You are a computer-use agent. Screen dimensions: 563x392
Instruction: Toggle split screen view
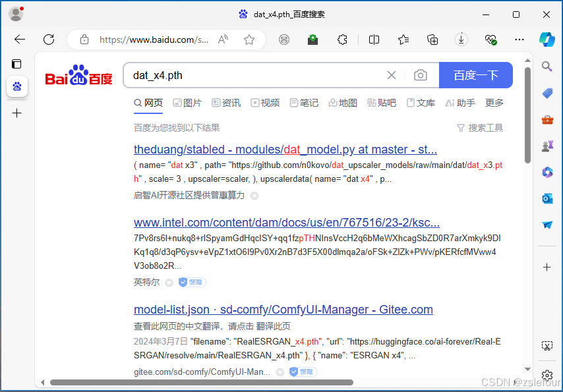pos(374,40)
